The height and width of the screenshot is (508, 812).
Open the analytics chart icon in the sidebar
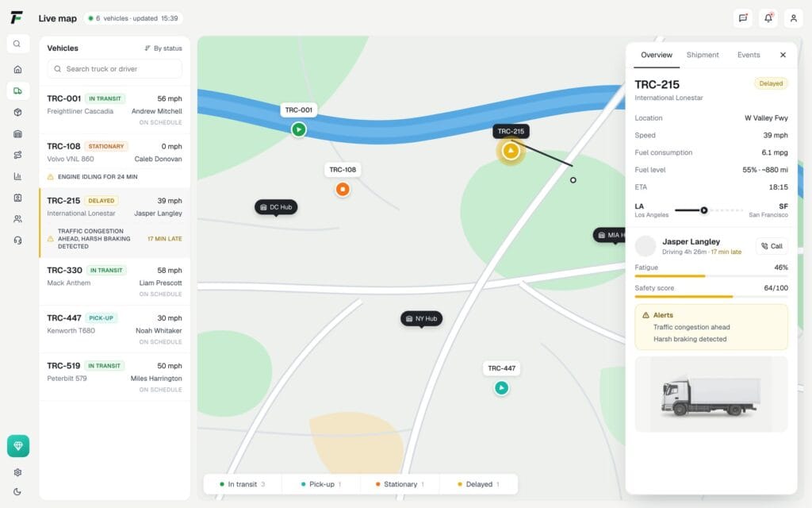[17, 176]
